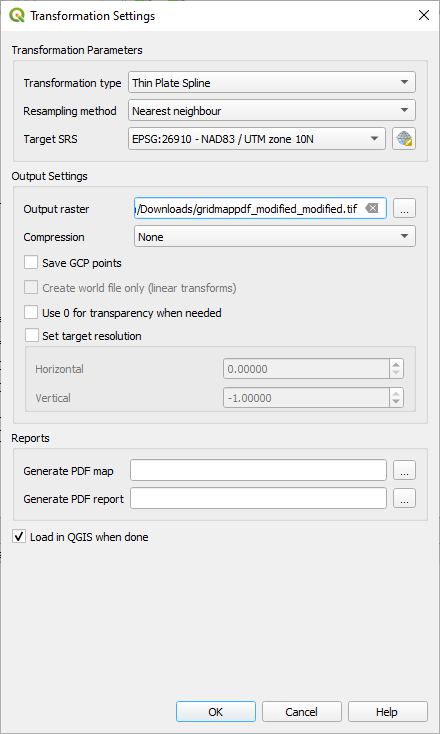Enable Set target resolution checkbox
The image size is (440, 734).
31,336
